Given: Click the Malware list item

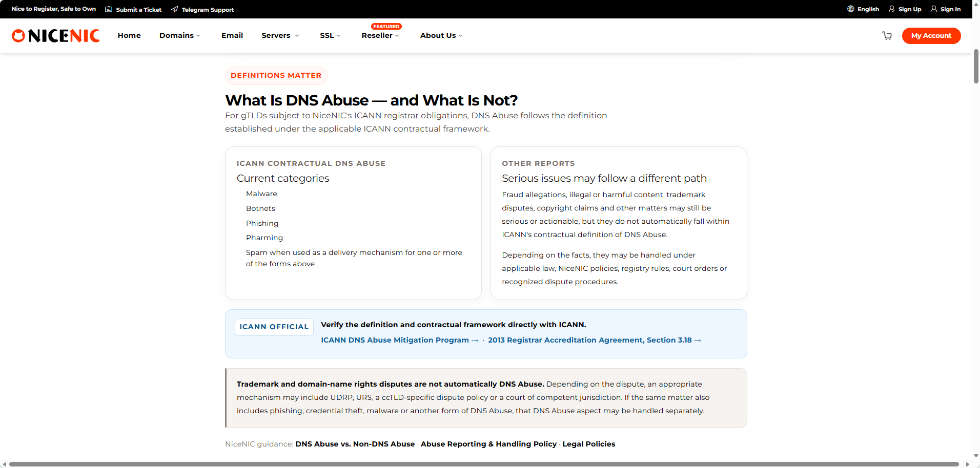Looking at the screenshot, I should tap(261, 194).
